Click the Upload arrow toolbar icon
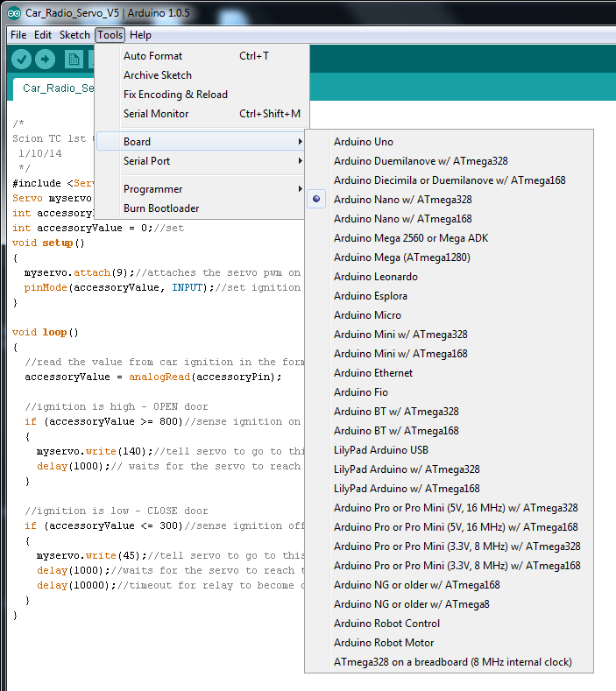Screen dimensions: 616x691 point(45,59)
